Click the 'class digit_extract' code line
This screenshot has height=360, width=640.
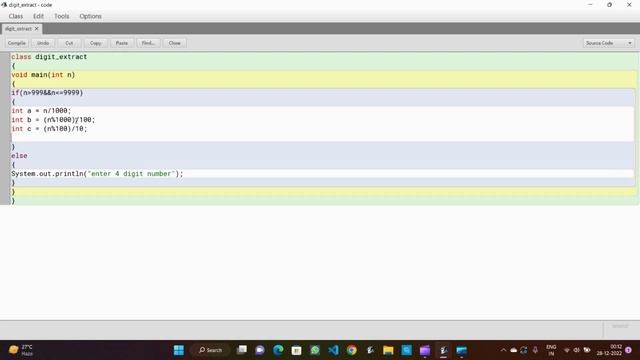[x=49, y=57]
